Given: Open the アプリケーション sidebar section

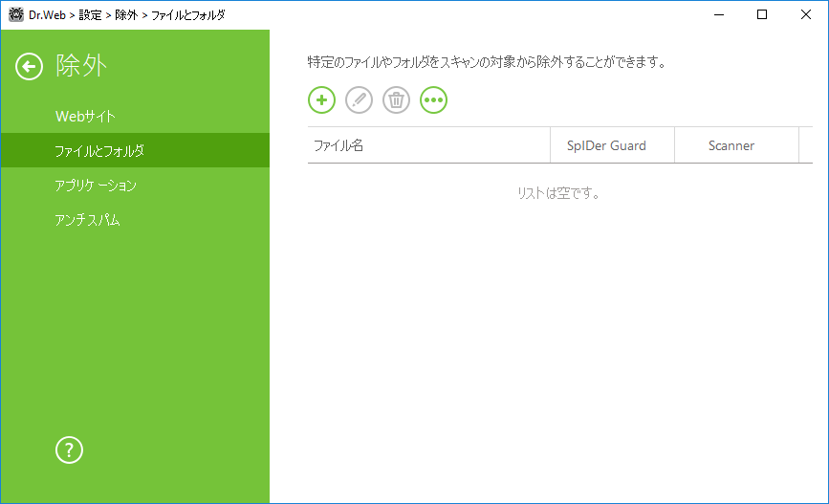Looking at the screenshot, I should [135, 186].
